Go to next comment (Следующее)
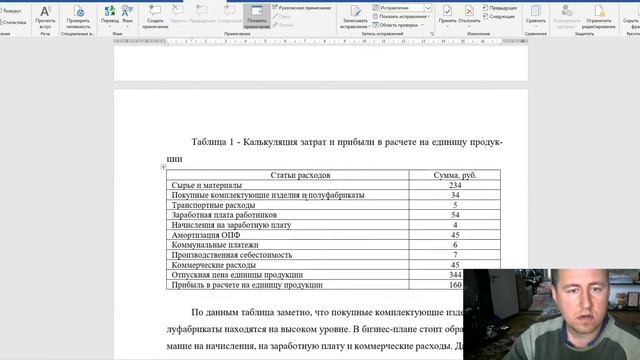The width and height of the screenshot is (640, 360). 229,14
